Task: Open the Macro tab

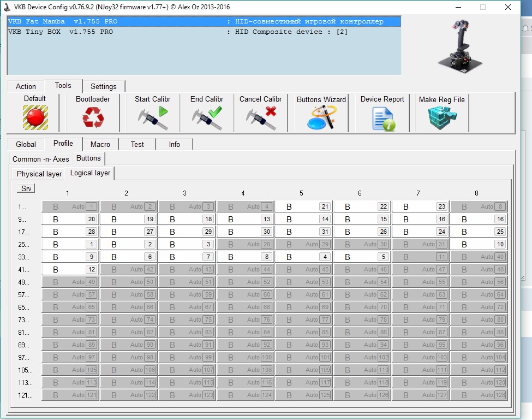Action: click(100, 144)
